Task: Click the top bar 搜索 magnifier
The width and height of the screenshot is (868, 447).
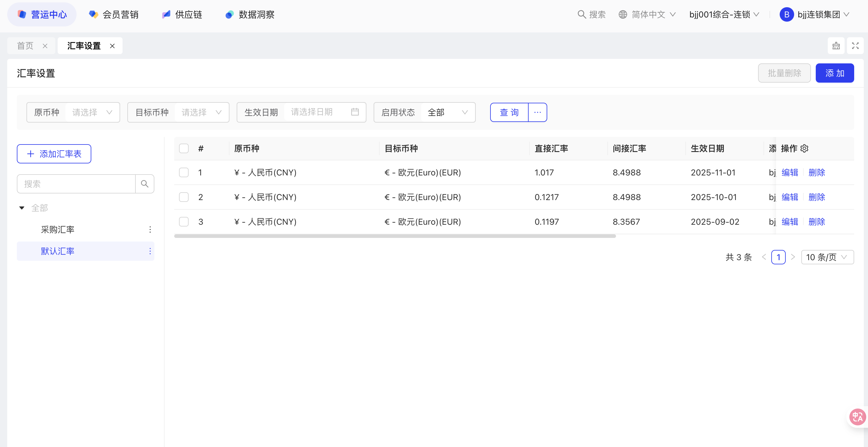Action: 581,14
